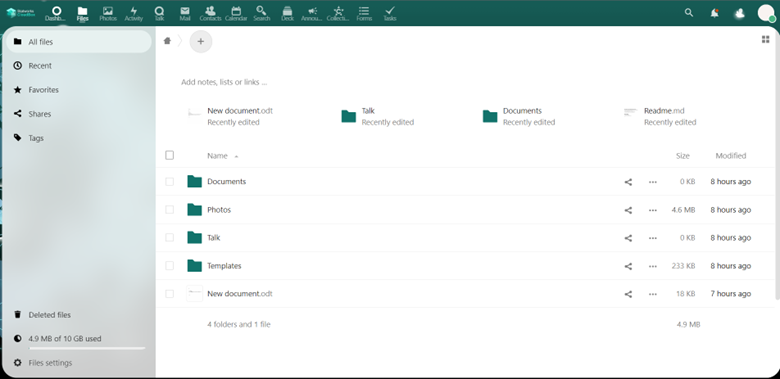Share New document.odt in file list

[x=628, y=294]
